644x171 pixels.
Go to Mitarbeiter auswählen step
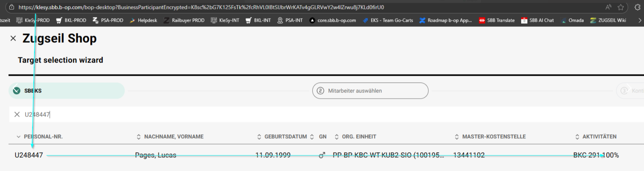click(x=370, y=91)
